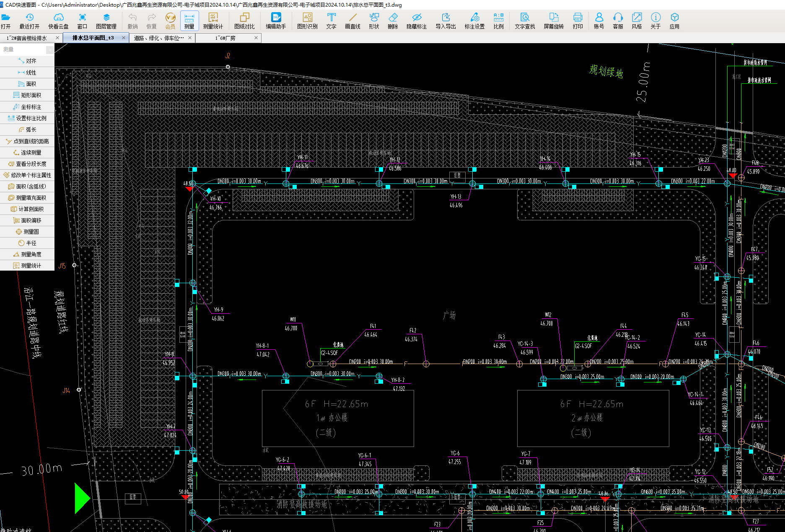This screenshot has width=785, height=532.
Task: Switch to the 1~2#宿舍楼给排水 tab
Action: coord(27,38)
